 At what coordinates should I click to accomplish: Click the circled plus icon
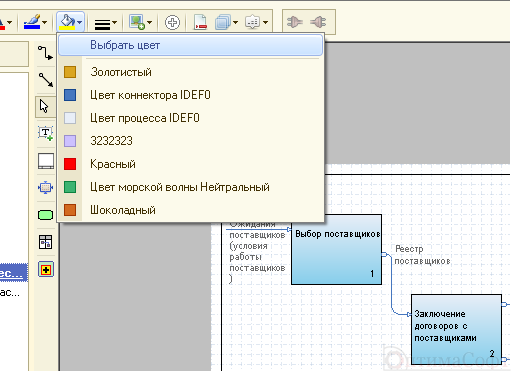172,23
